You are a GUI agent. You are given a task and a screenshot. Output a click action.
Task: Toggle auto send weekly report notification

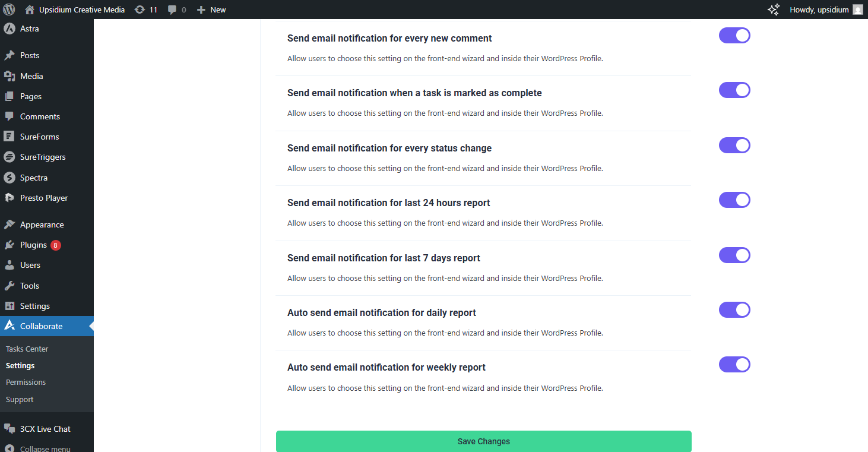pos(734,365)
